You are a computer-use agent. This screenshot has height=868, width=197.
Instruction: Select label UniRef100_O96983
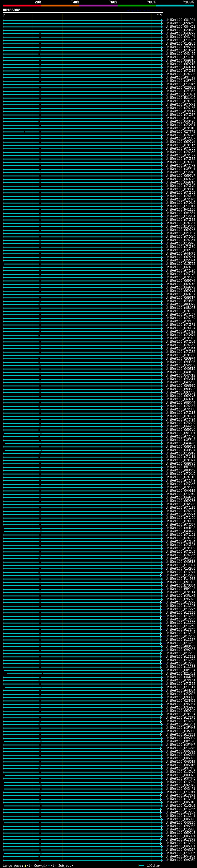pyautogui.click(x=180, y=826)
